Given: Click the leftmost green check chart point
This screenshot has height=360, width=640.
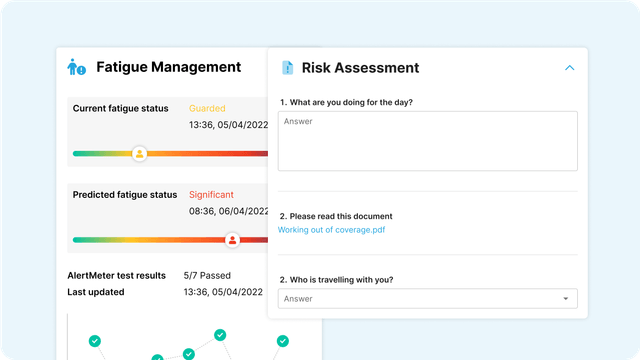Looking at the screenshot, I should (x=95, y=341).
